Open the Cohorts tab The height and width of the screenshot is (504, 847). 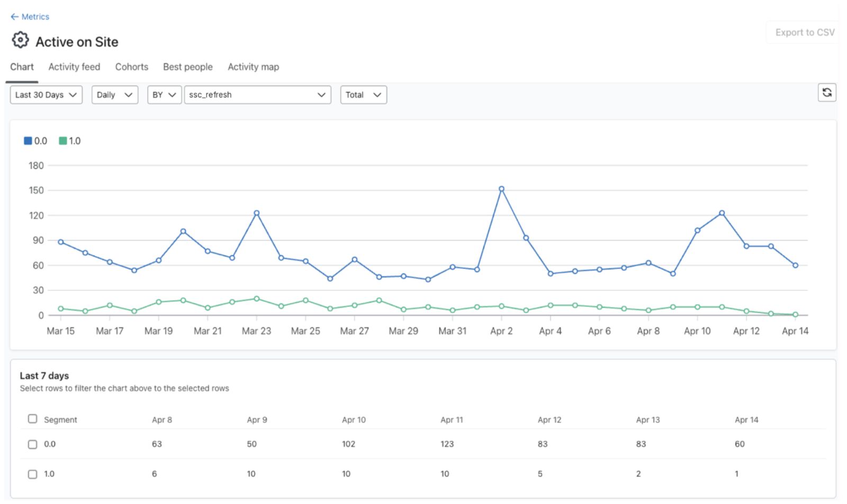click(132, 67)
